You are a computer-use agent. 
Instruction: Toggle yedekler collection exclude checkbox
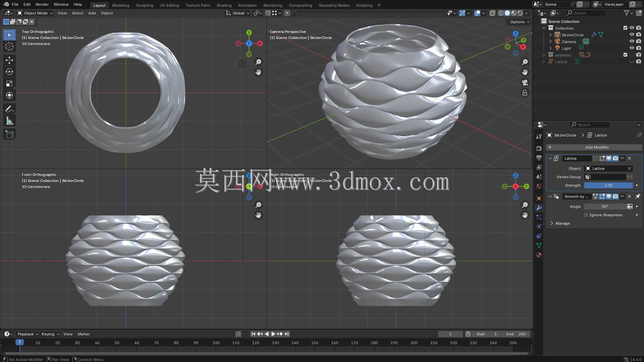pos(625,55)
